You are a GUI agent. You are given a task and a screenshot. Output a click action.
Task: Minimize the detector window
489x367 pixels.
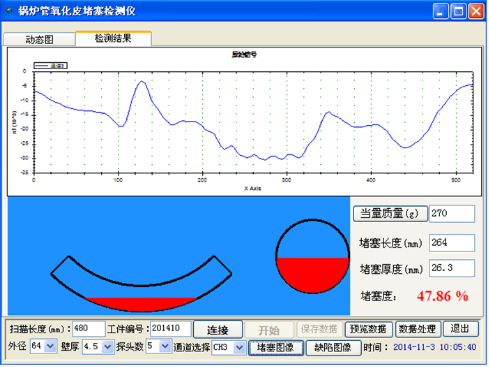(x=440, y=11)
